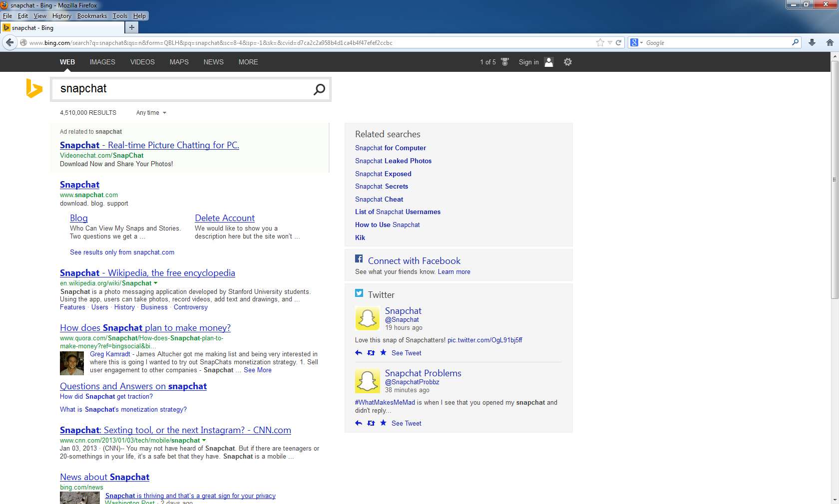
Task: Favorite the @SnapchatProbbz tweet
Action: 383,423
